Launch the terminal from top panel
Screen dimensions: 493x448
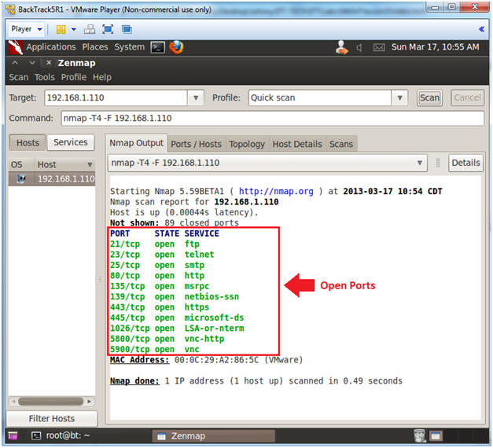(157, 47)
